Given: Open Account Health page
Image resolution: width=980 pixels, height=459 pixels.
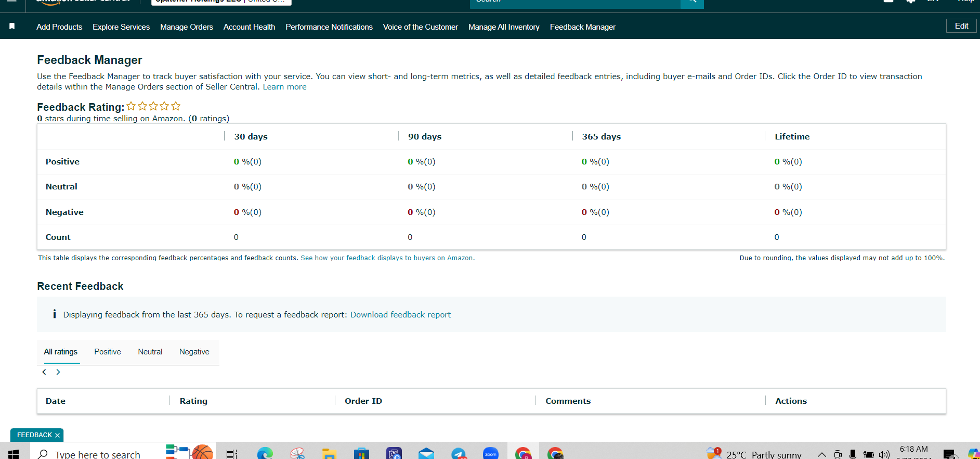Looking at the screenshot, I should [x=249, y=27].
